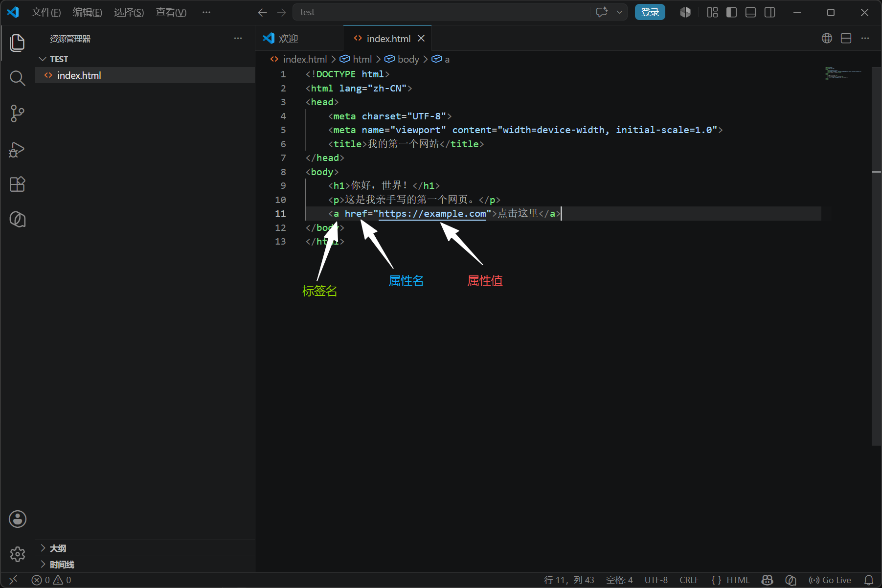This screenshot has width=882, height=588.
Task: Open the remote window indicator in status bar
Action: click(x=13, y=580)
